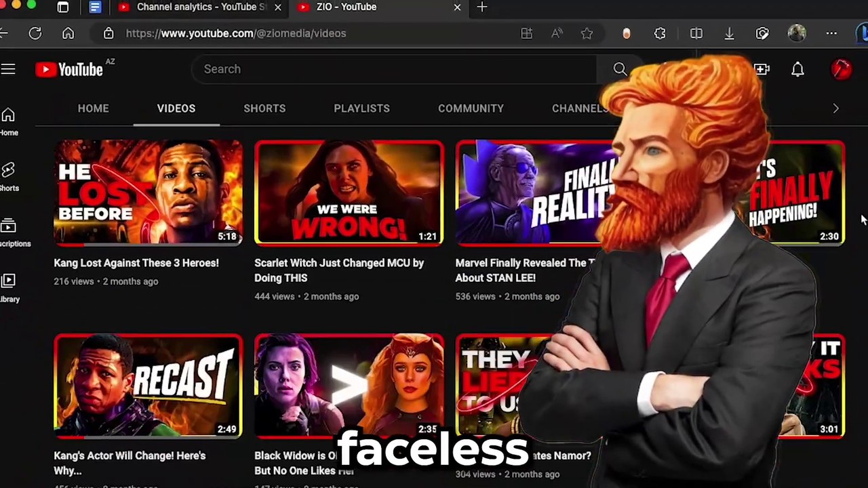868x488 pixels.
Task: Open the channel HOME tab
Action: pos(93,108)
